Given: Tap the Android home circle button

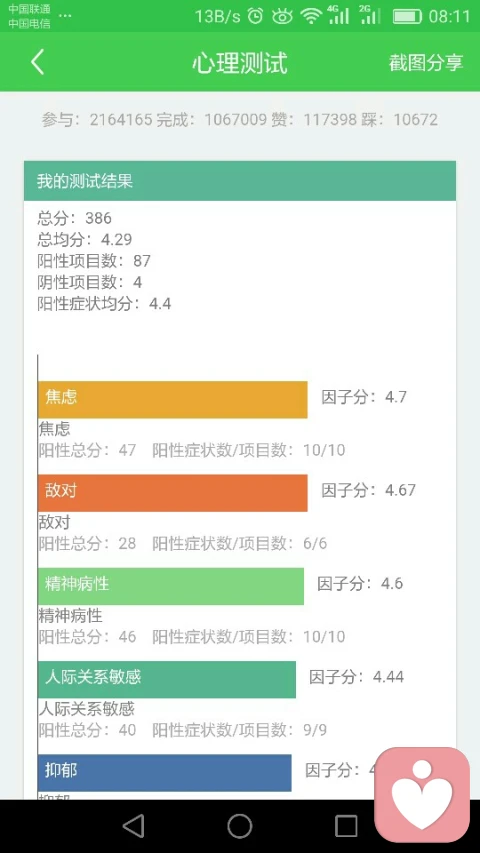Looking at the screenshot, I should [239, 826].
